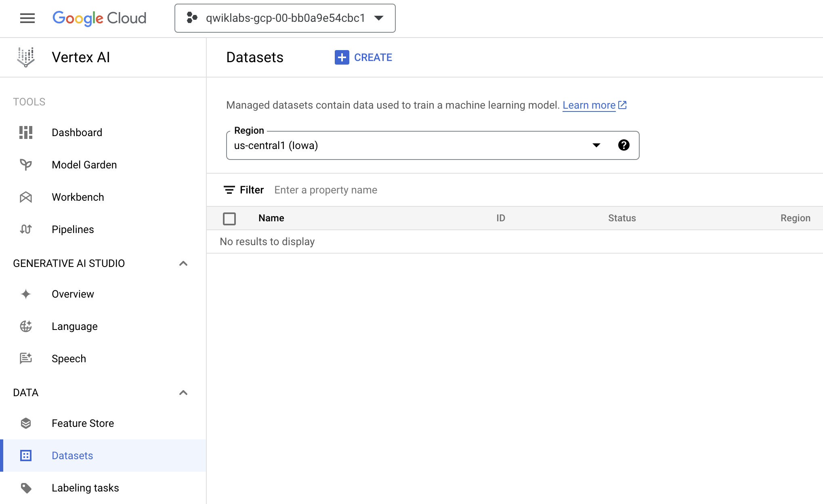Click the Feature Store icon
Screen dimensions: 823x504
26,423
